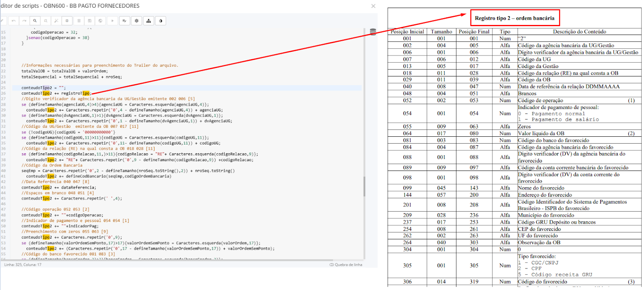Click 'Descrição do Conteúdo' column header

click(579, 32)
